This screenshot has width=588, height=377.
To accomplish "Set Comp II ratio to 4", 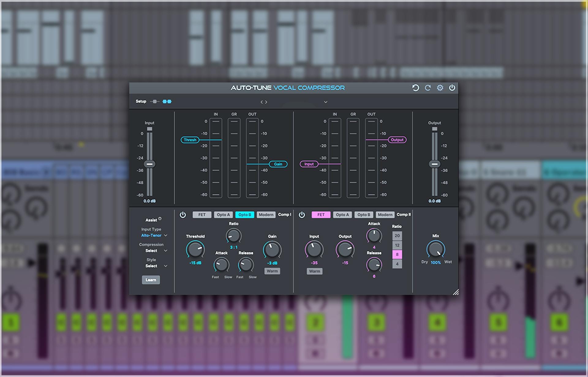I will click(397, 264).
